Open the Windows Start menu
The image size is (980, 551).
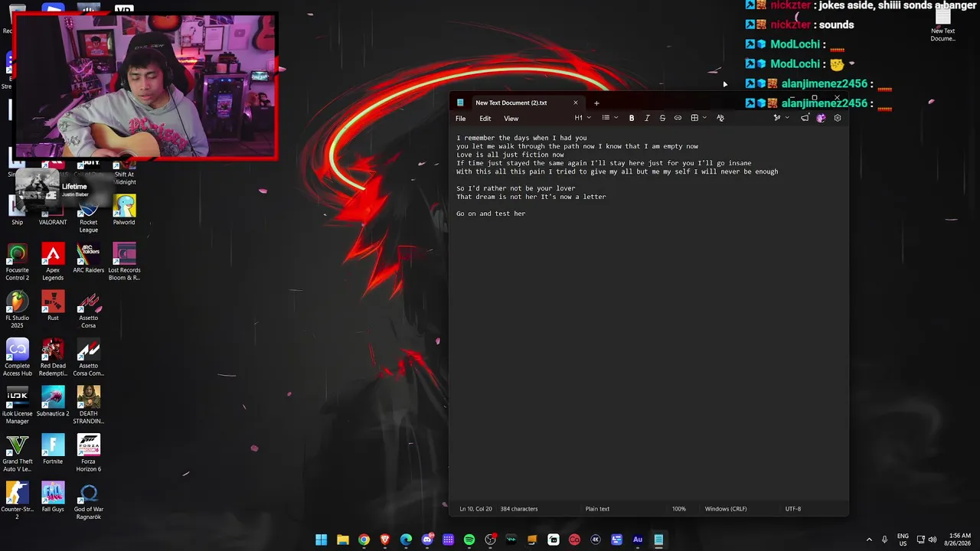(x=322, y=540)
